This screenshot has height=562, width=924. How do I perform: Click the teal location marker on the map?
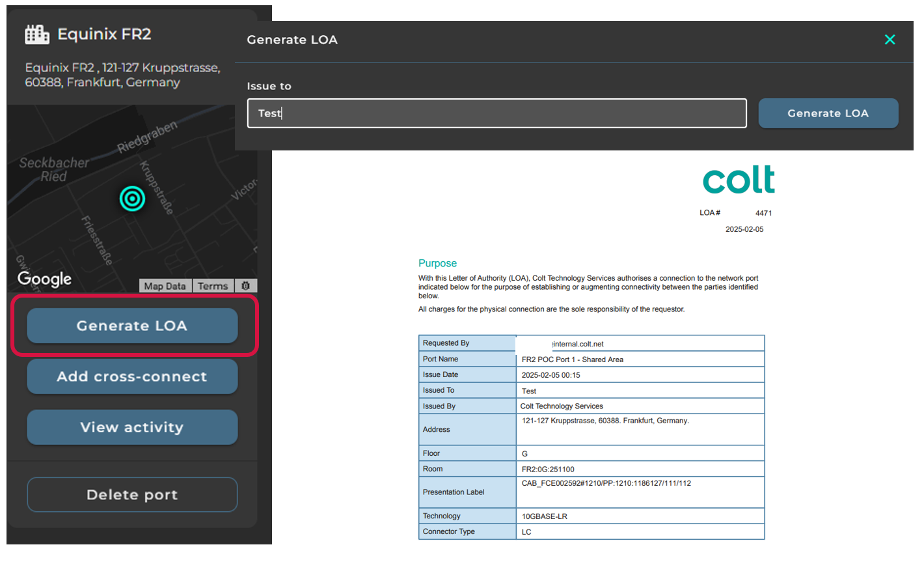tap(132, 199)
